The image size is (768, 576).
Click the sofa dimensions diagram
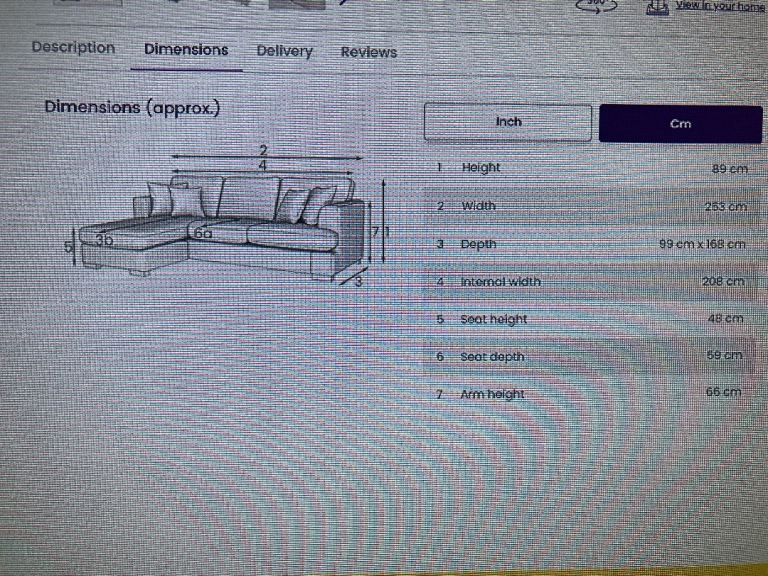pyautogui.click(x=230, y=220)
